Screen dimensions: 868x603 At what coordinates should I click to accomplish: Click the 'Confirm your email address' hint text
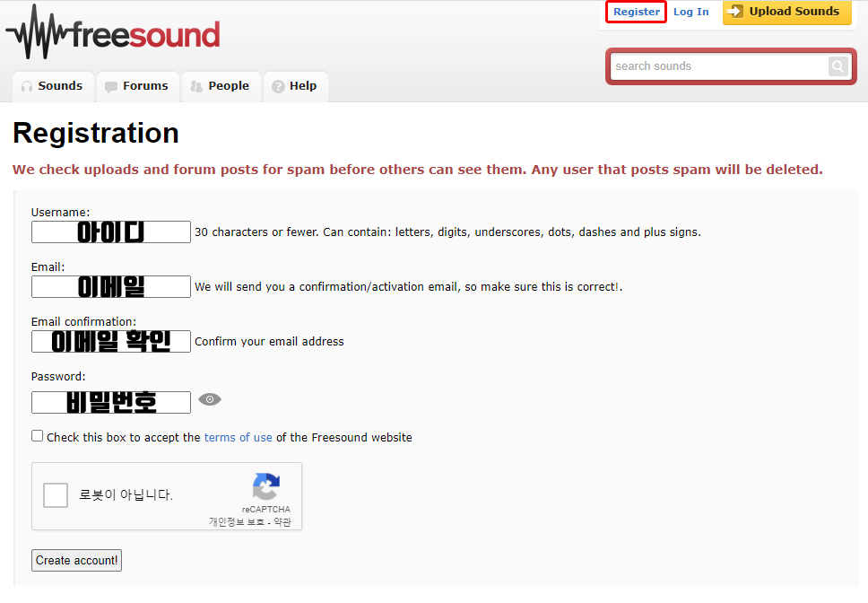269,342
